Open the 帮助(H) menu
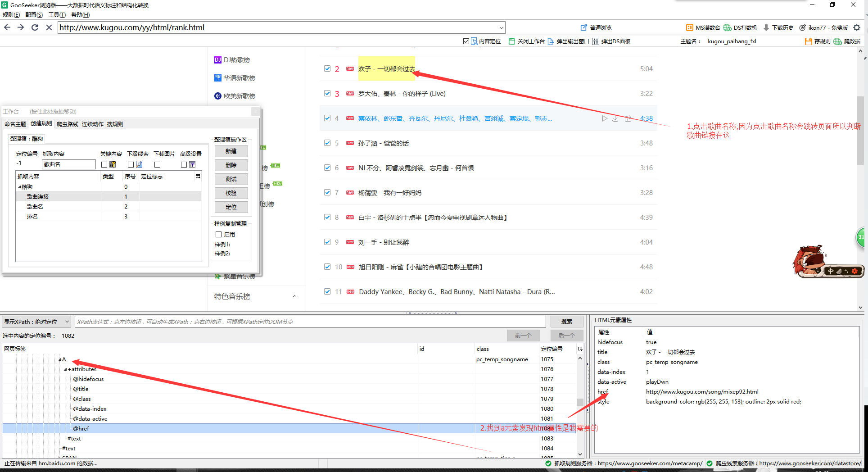868x472 pixels. pos(80,15)
